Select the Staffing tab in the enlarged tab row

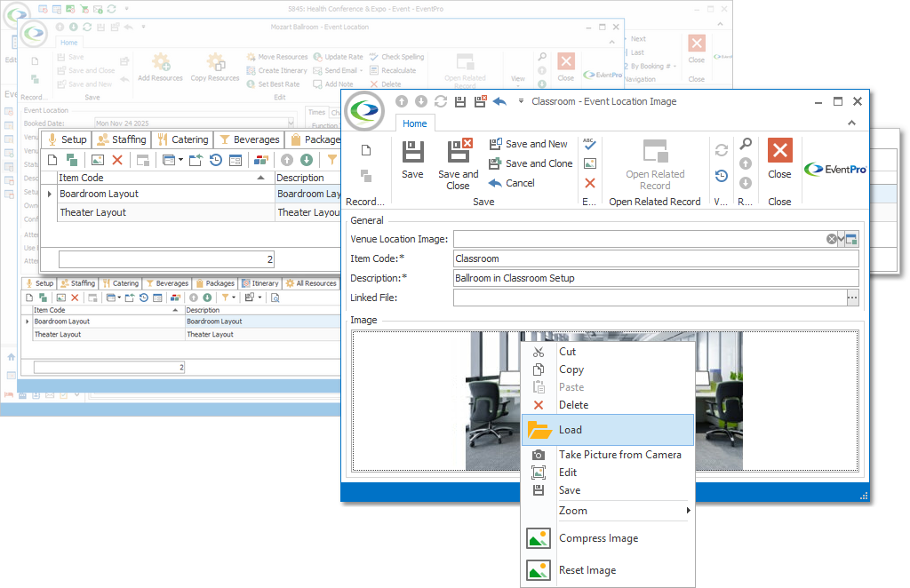click(x=123, y=139)
